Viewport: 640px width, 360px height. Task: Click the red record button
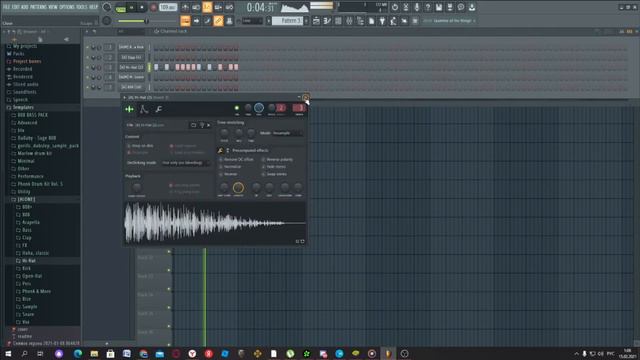153,7
